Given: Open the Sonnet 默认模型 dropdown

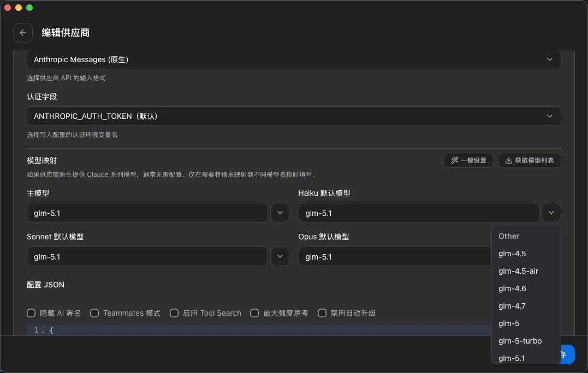Looking at the screenshot, I should [x=280, y=256].
